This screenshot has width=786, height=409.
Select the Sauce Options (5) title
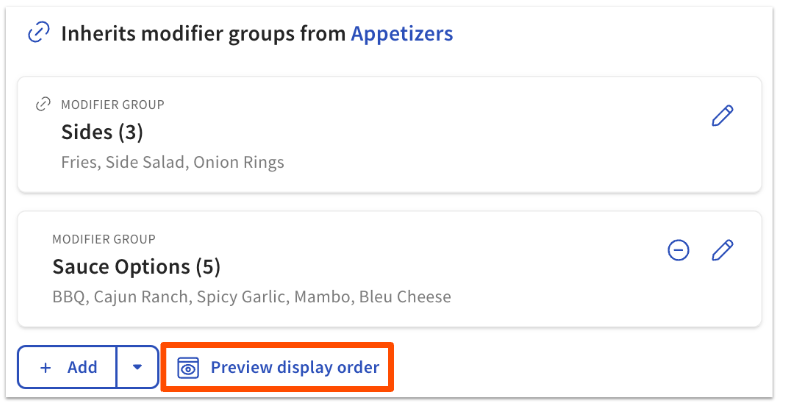click(x=136, y=267)
